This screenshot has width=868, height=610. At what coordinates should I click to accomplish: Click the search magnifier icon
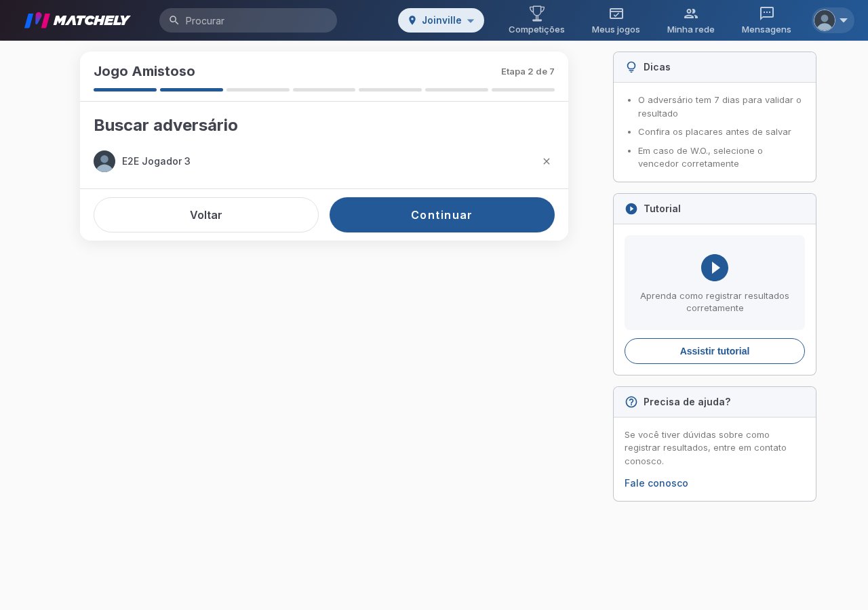tap(174, 20)
